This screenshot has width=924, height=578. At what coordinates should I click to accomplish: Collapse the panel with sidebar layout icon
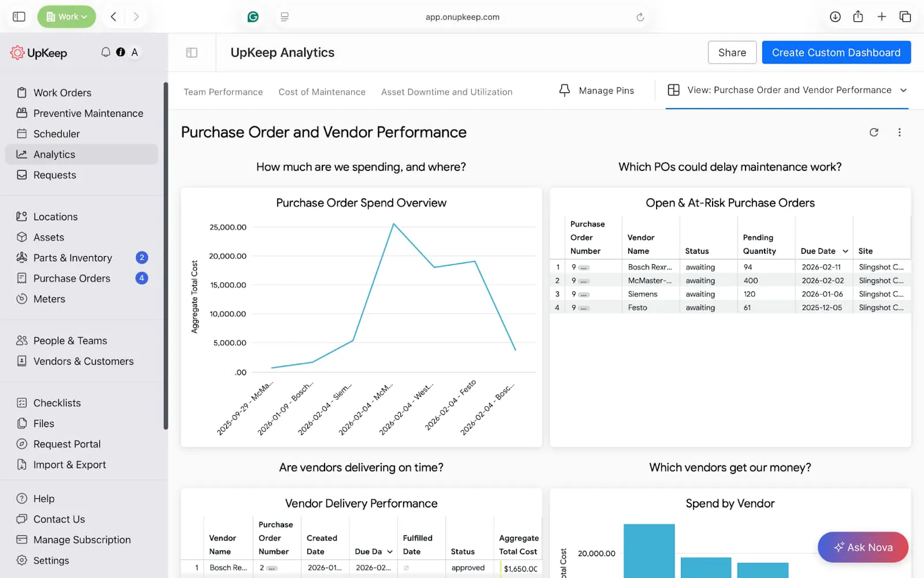coord(192,53)
